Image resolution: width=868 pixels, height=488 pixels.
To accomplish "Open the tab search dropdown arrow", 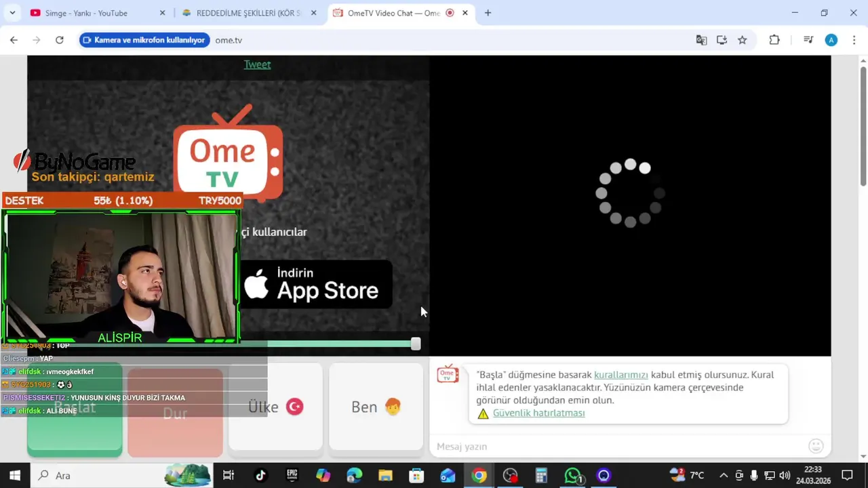I will click(12, 13).
